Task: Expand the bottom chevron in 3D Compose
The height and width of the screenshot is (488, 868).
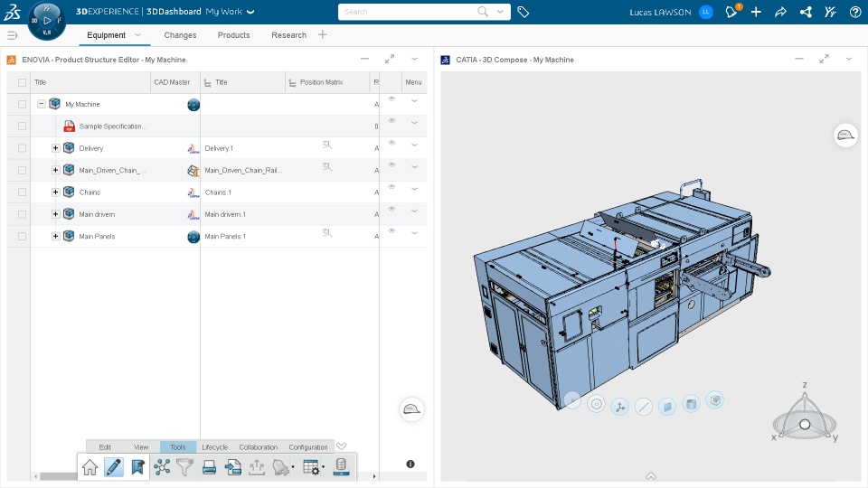Action: click(651, 476)
